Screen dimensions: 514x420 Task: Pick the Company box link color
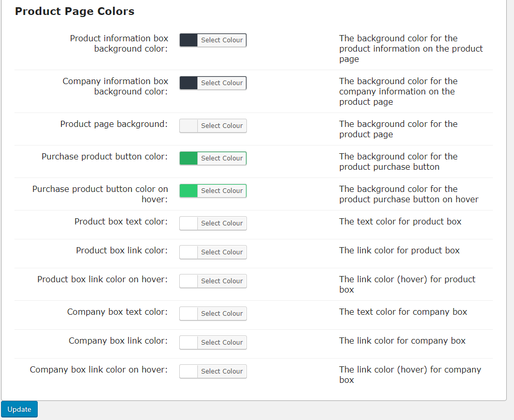coord(222,343)
